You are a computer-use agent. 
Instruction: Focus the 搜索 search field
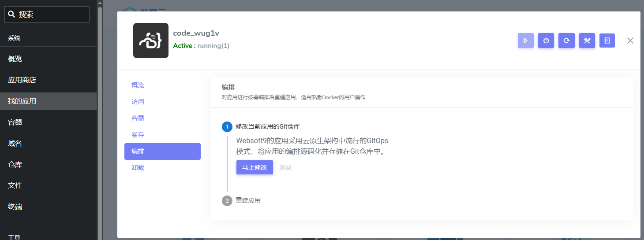coord(53,15)
